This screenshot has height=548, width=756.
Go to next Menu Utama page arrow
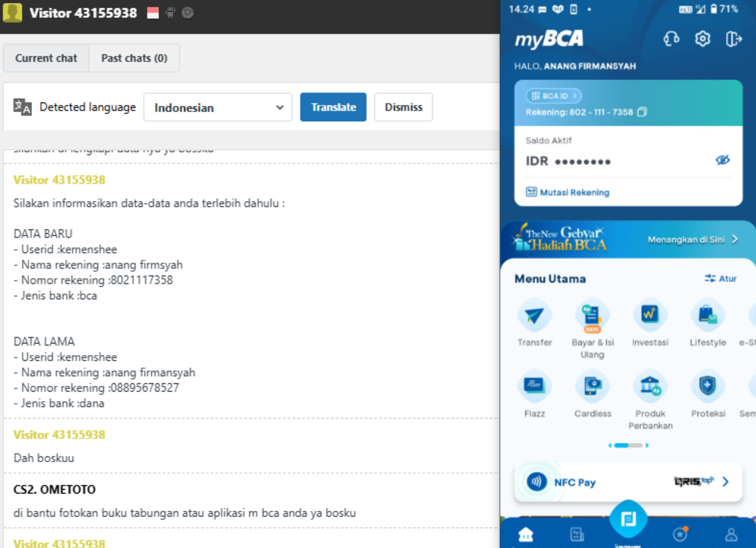[x=647, y=445]
